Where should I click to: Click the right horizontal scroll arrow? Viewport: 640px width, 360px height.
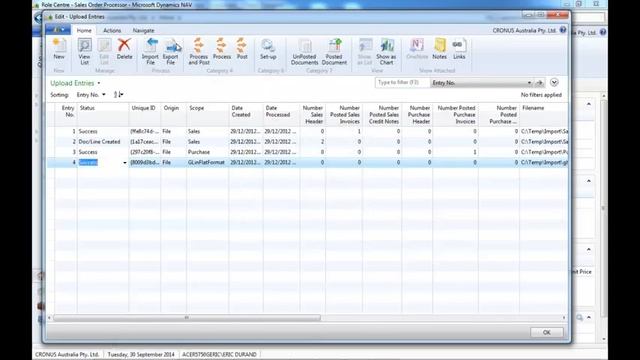point(564,317)
